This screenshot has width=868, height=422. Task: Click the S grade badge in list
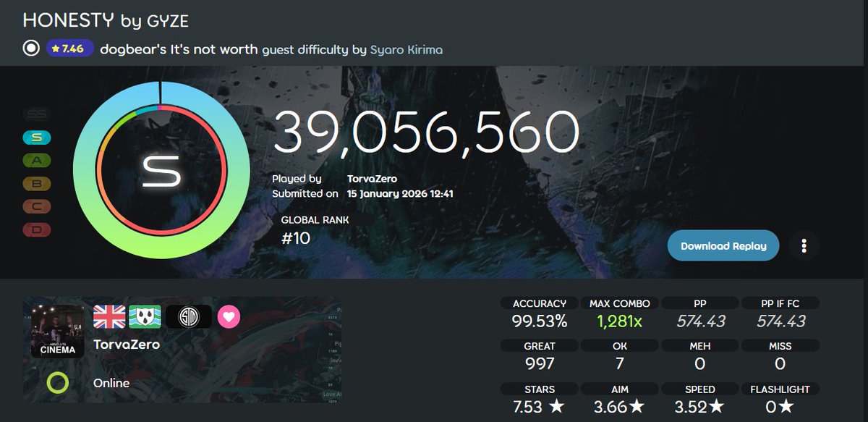click(x=35, y=137)
